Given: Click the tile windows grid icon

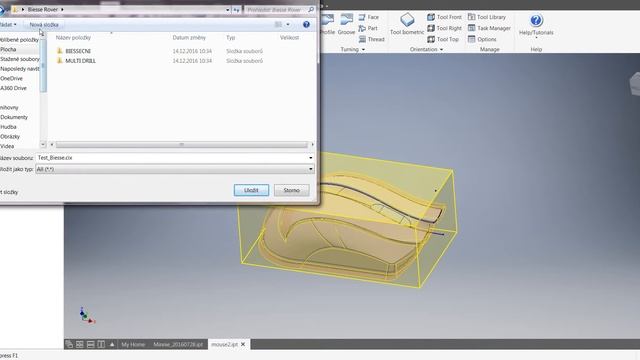Looking at the screenshot, I should tap(80, 344).
